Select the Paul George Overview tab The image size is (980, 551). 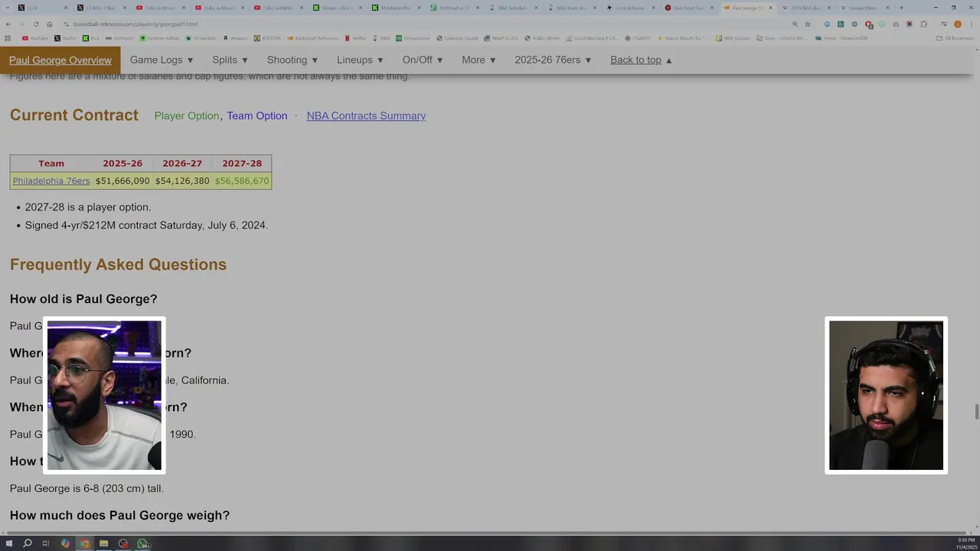click(x=60, y=60)
